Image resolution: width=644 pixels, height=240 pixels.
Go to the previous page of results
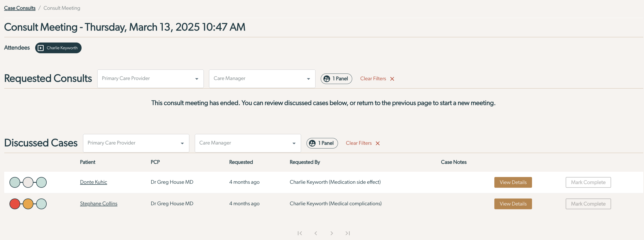click(316, 233)
